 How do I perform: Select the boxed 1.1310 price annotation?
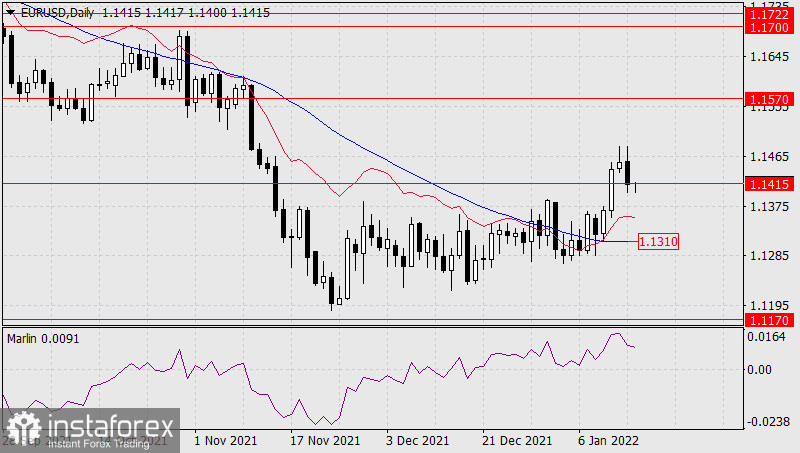tap(658, 241)
